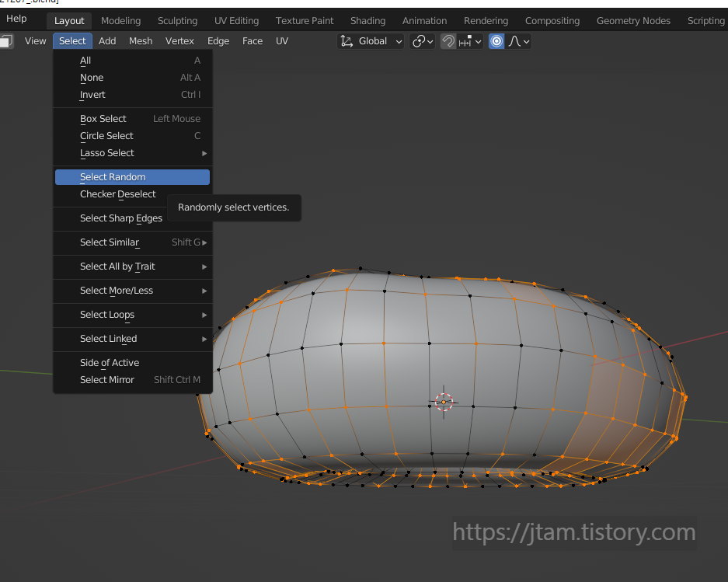The width and height of the screenshot is (728, 582).
Task: Expand the Select Similar submenu
Action: 133,242
